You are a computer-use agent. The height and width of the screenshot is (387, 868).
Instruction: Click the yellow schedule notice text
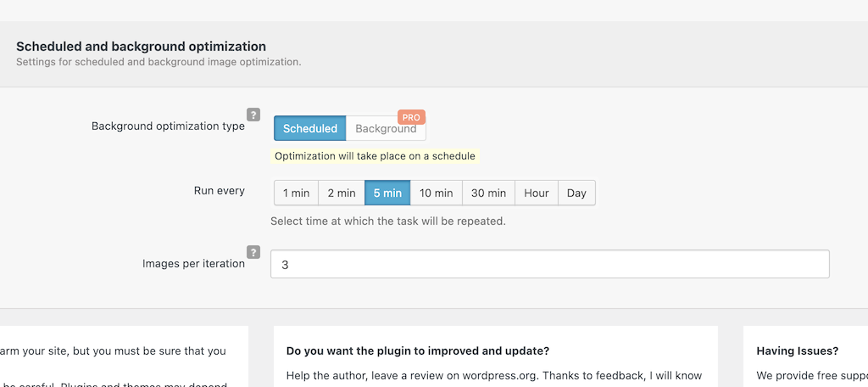[375, 156]
